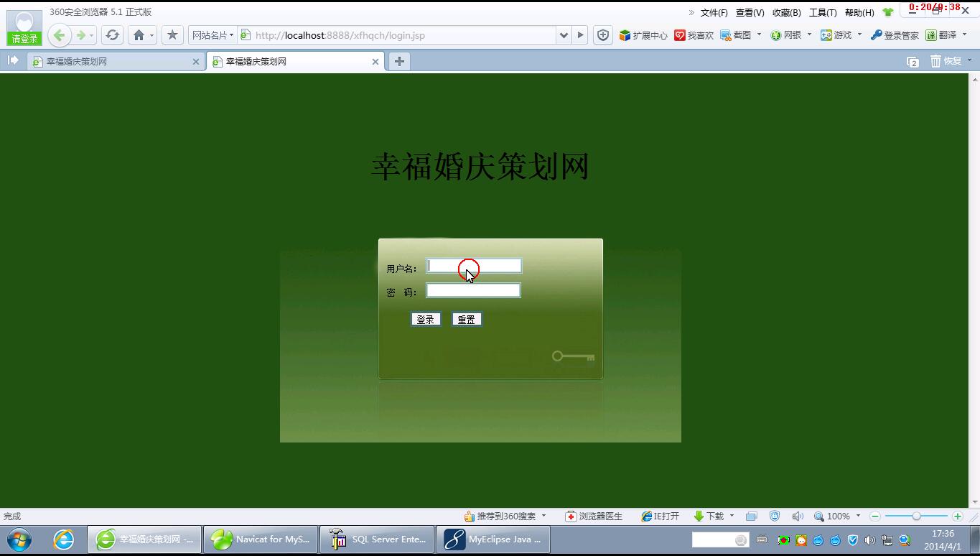The width and height of the screenshot is (980, 556).
Task: Click 请登录 user login avatar
Action: point(24,27)
